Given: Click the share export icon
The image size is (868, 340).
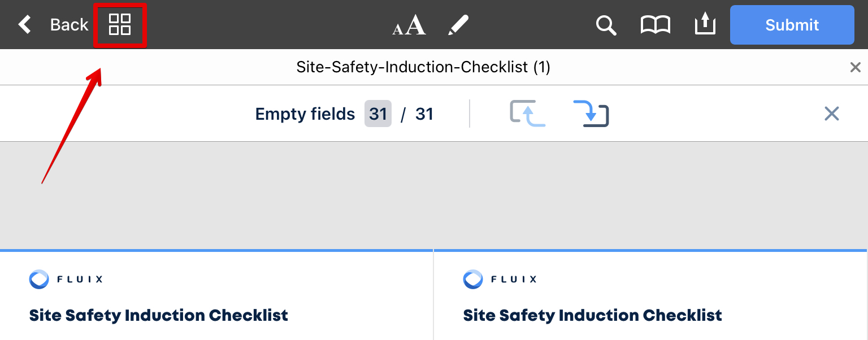Looking at the screenshot, I should tap(705, 25).
